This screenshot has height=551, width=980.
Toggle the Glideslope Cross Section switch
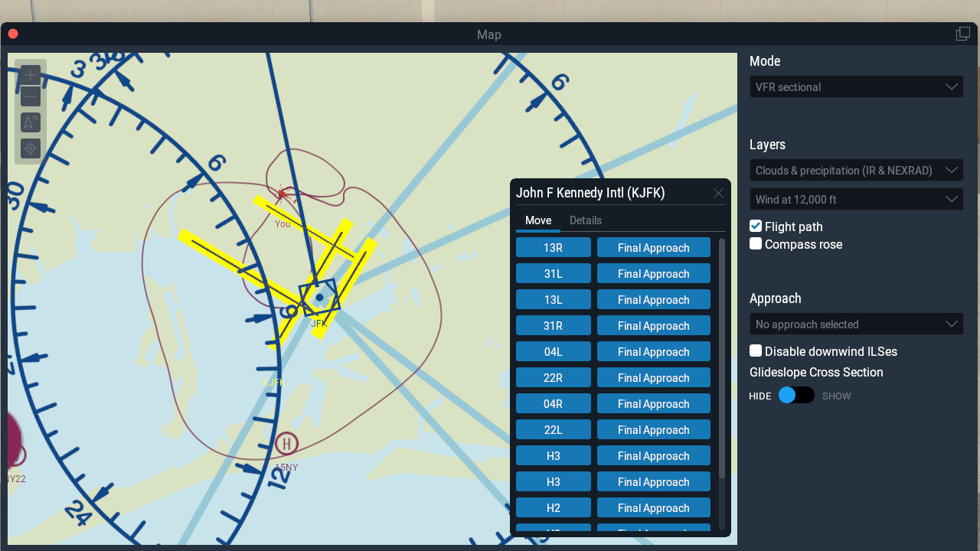[796, 396]
